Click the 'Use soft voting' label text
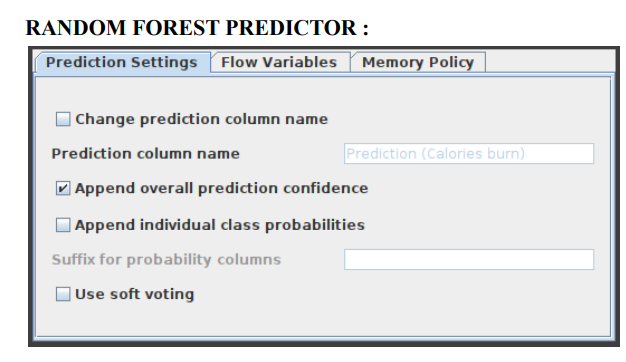The image size is (626, 362). pos(135,294)
